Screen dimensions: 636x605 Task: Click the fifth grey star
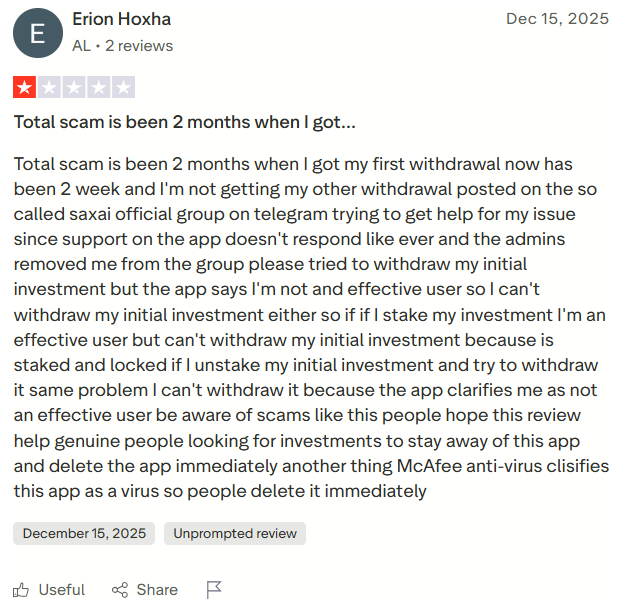pos(123,87)
